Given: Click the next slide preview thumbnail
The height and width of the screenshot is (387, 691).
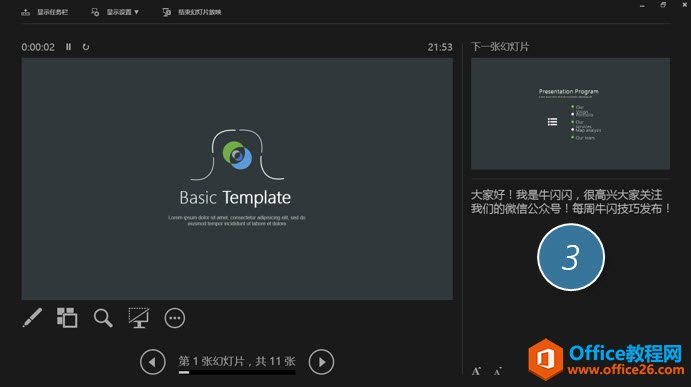Looking at the screenshot, I should [x=570, y=113].
